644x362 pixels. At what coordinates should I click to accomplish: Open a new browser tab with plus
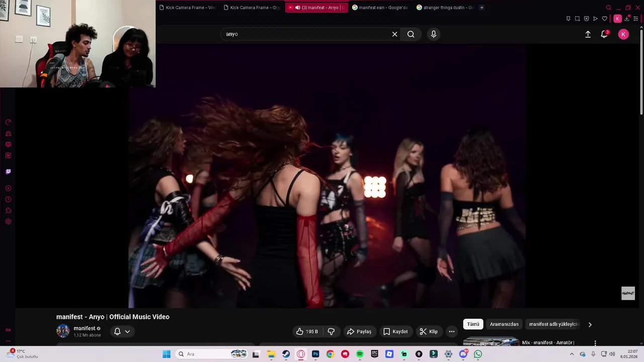click(x=482, y=8)
